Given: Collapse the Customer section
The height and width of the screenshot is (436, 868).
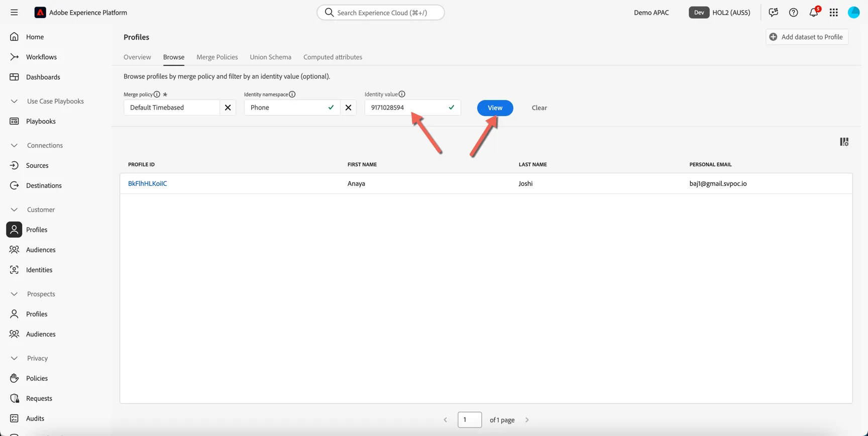Looking at the screenshot, I should pyautogui.click(x=14, y=209).
